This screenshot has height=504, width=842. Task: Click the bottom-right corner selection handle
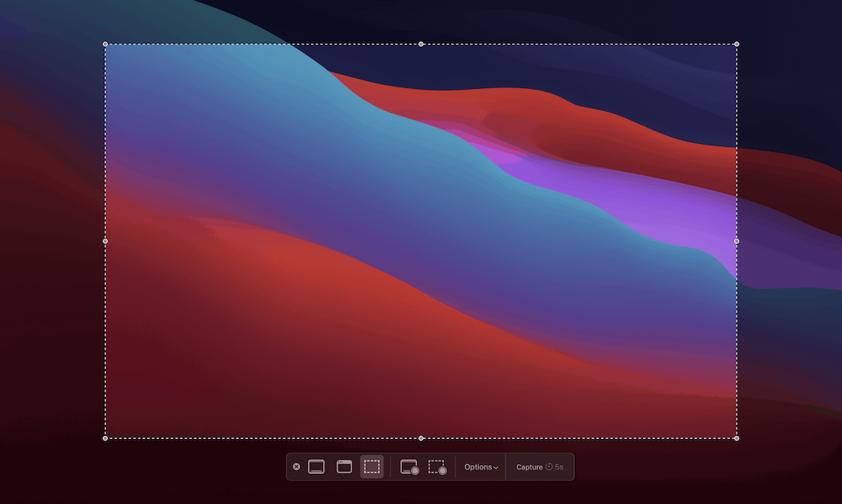[x=736, y=438]
